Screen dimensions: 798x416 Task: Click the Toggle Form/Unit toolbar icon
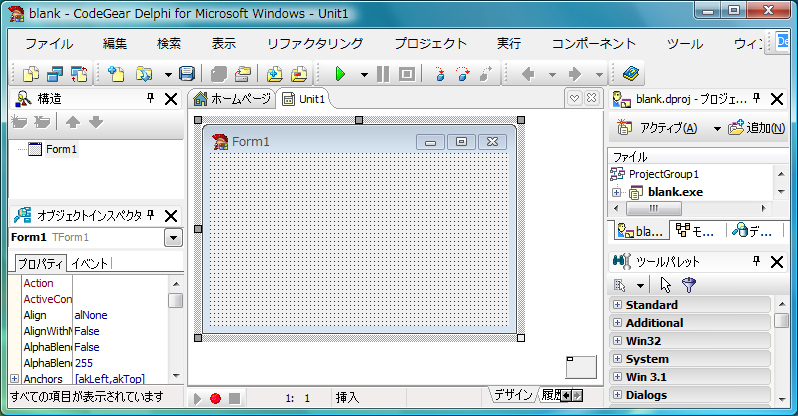[79, 74]
